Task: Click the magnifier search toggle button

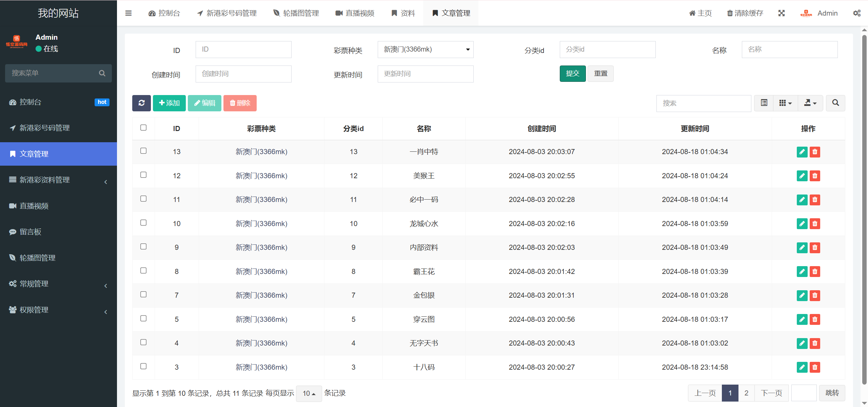Action: pos(835,103)
